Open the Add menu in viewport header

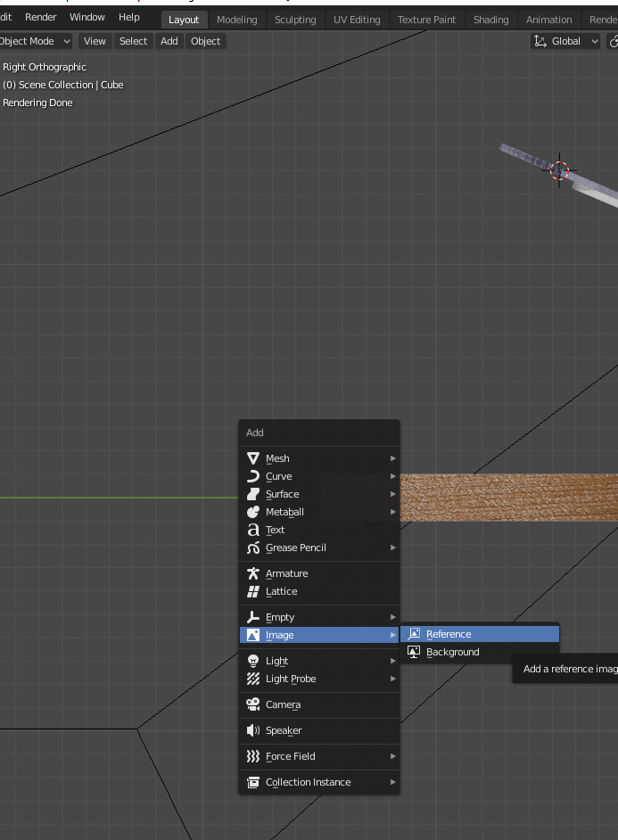coord(169,41)
